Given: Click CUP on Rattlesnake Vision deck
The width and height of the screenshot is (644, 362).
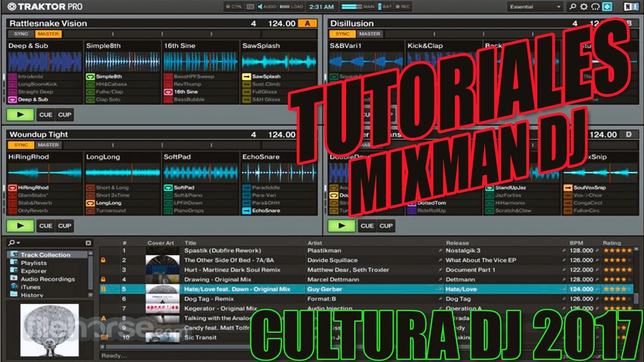Looking at the screenshot, I should 64,115.
